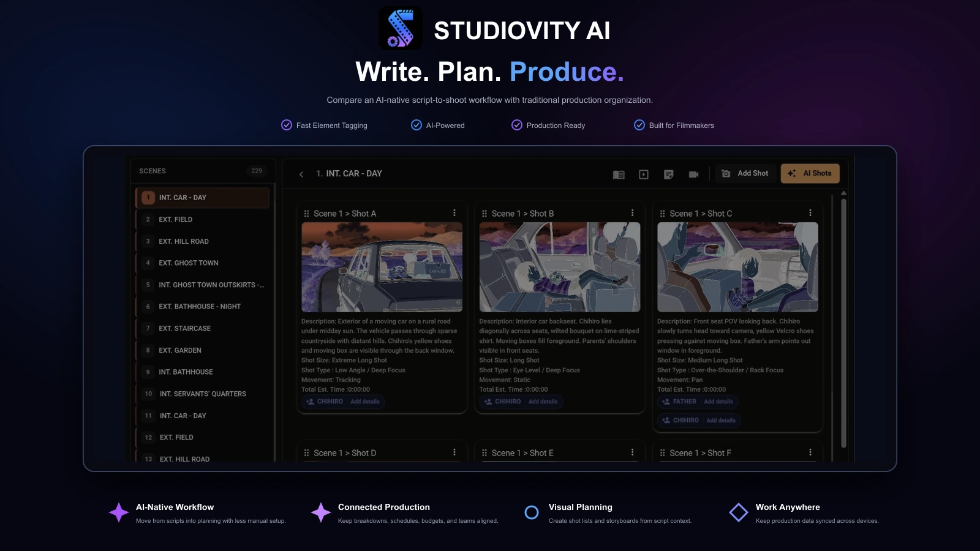Generate shots with the AI Shots button
Viewport: 980px width, 551px height.
(810, 174)
